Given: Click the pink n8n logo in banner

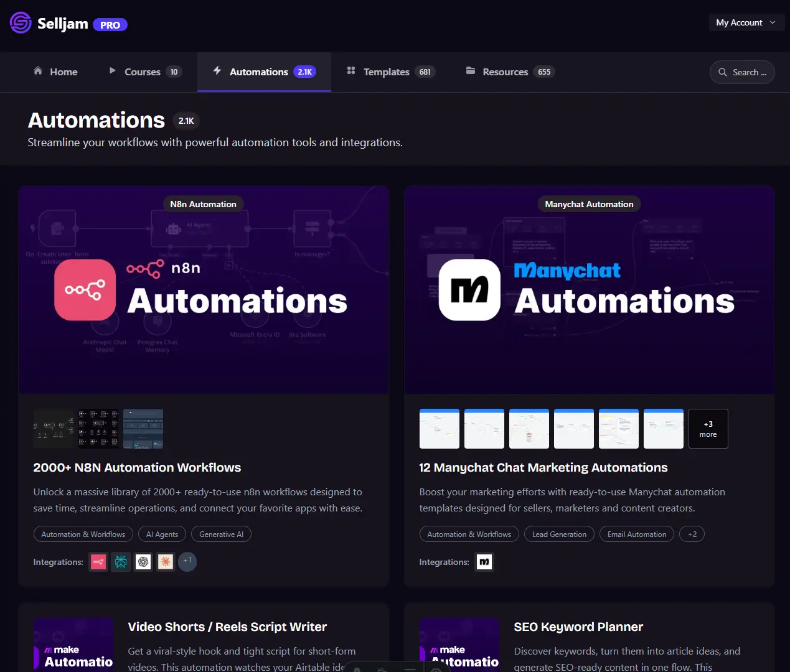Looking at the screenshot, I should point(85,290).
